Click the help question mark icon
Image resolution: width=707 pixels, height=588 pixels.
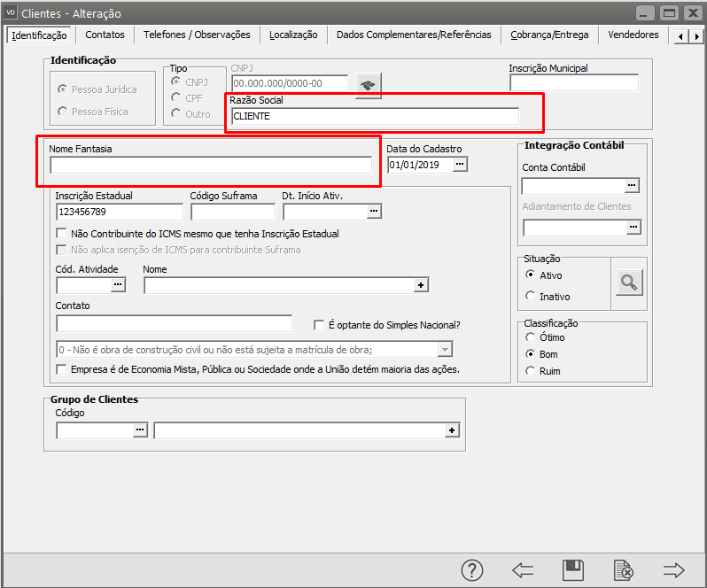(473, 569)
